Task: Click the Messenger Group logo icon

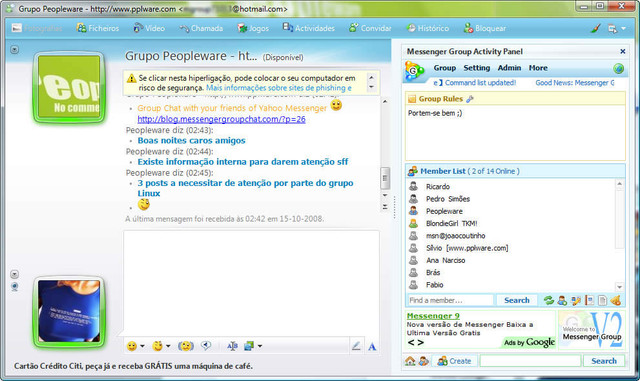Action: pyautogui.click(x=413, y=70)
